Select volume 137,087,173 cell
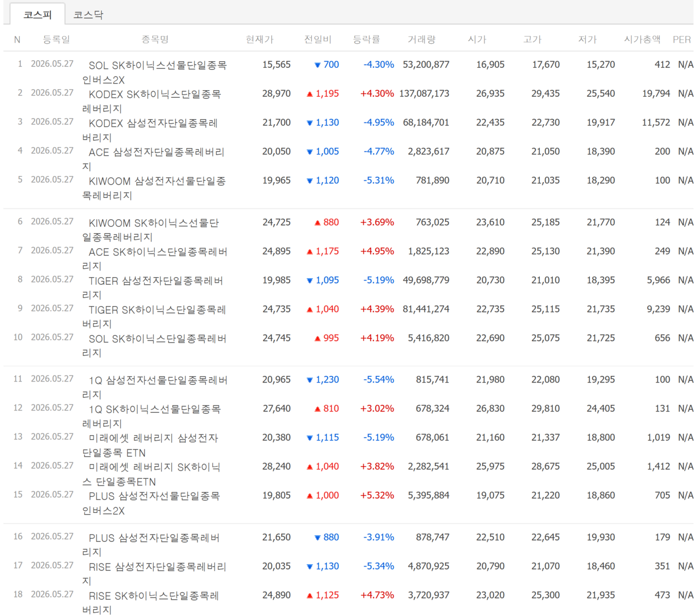 (424, 93)
